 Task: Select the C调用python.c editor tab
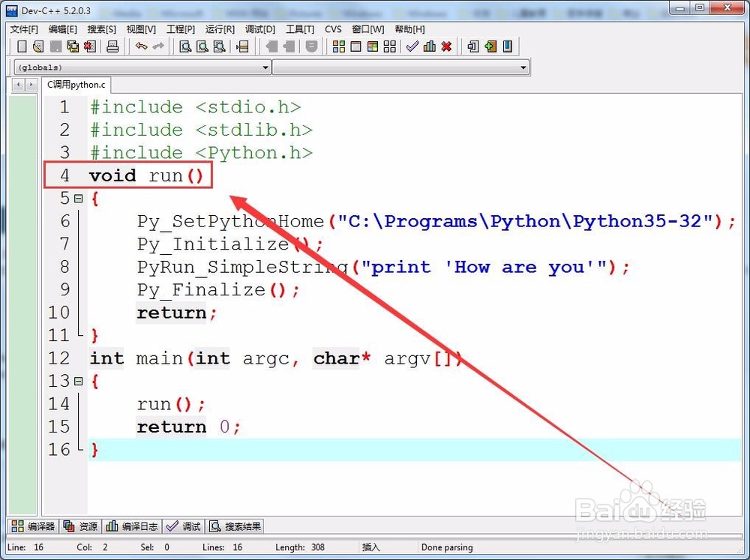(x=75, y=85)
